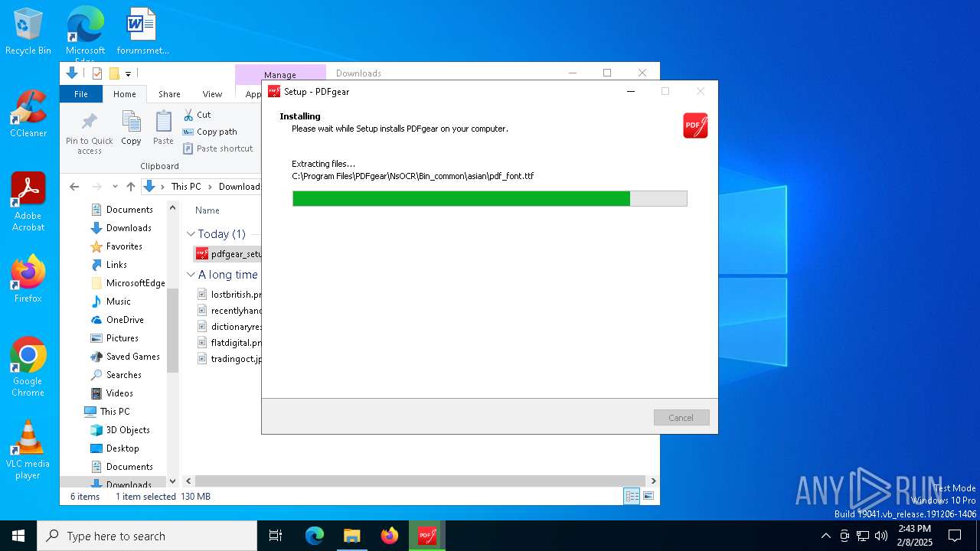
Task: Switch to Share ribbon tab
Action: (x=169, y=94)
